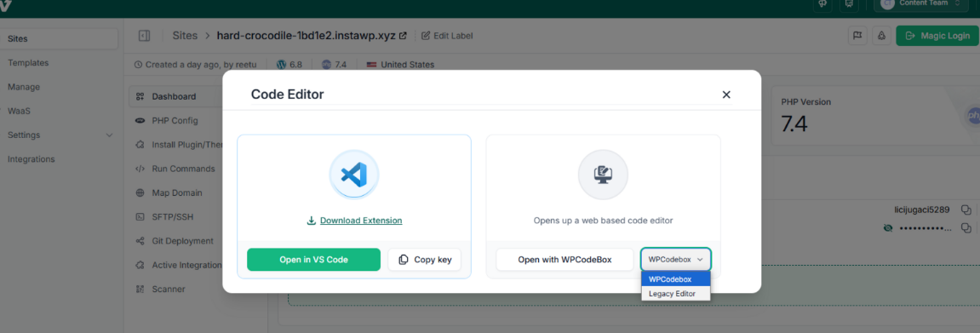Click the hard-crocodile-1bd1e2.instawp.xyz site name
The image size is (980, 333).
coord(307,36)
